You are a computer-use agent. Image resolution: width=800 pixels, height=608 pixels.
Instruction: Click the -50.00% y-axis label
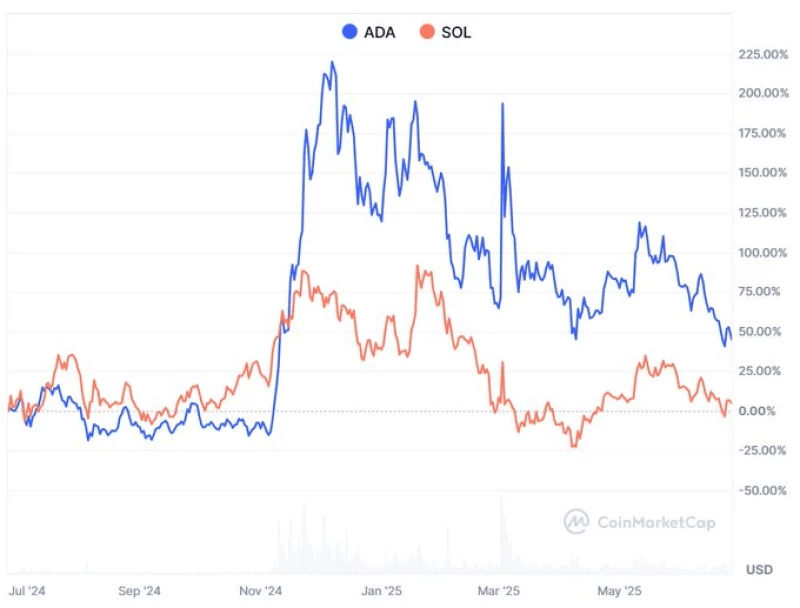762,490
